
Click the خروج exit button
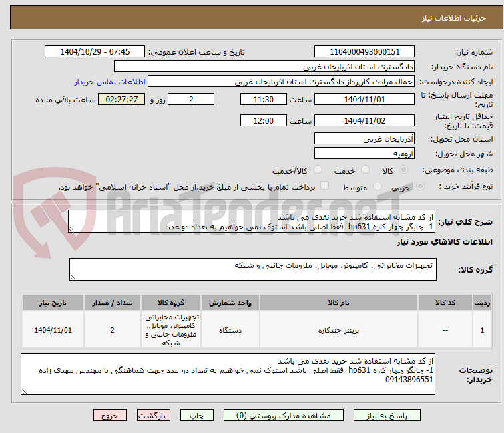[110, 416]
